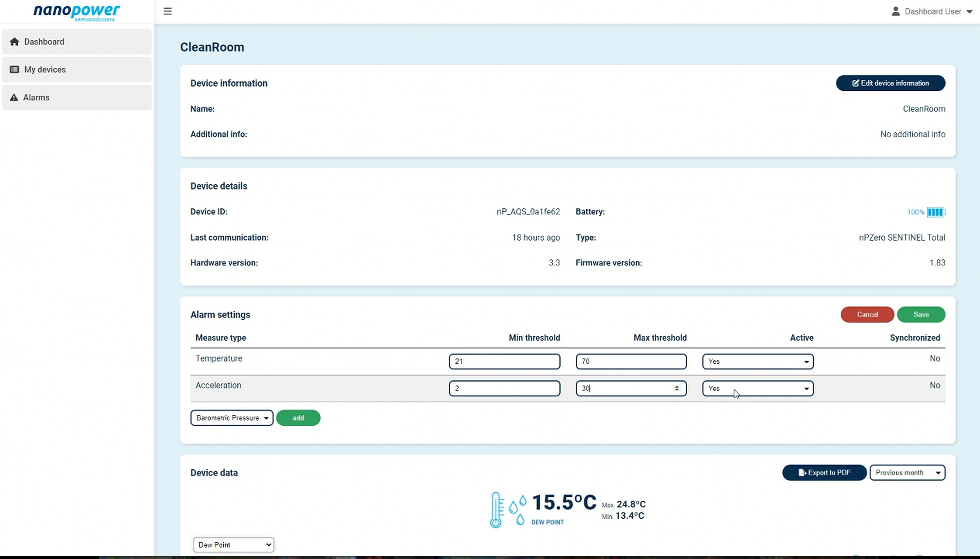Click the CleanRoom device name value

[924, 109]
